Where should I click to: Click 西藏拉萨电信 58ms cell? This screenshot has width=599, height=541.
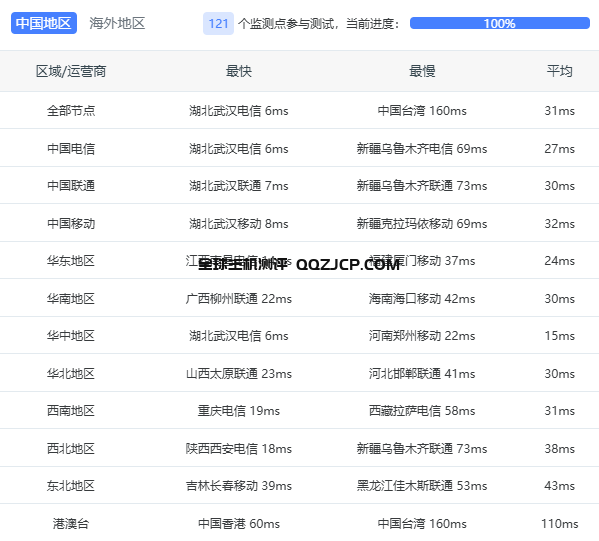coord(422,411)
